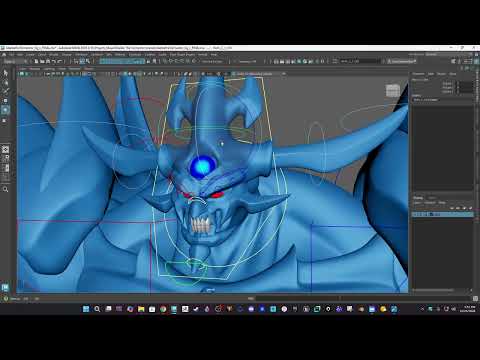This screenshot has width=480, height=360.
Task: Open the Edit menu
Action: pos(20,54)
